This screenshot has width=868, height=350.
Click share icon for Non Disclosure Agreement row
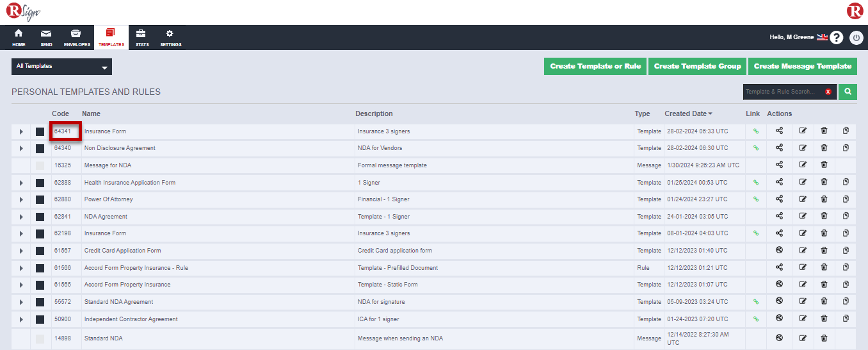click(x=779, y=148)
